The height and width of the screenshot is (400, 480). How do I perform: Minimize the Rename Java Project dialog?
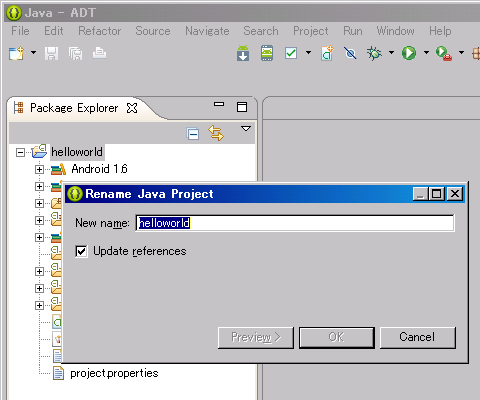tap(421, 194)
